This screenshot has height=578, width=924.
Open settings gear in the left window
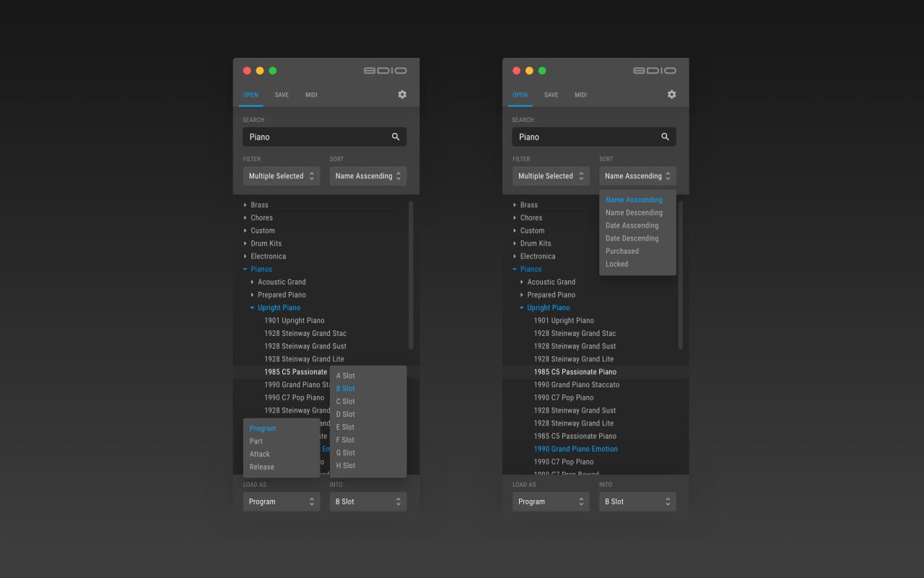point(402,95)
